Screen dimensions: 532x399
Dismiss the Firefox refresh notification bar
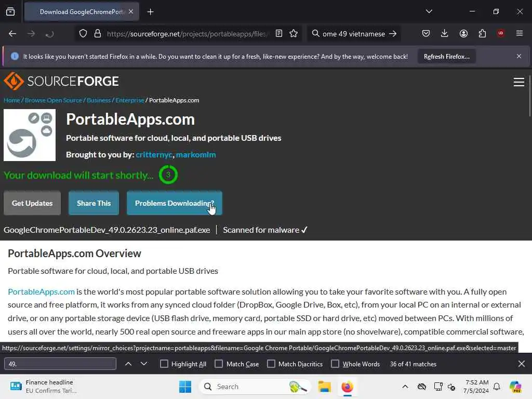tap(519, 56)
